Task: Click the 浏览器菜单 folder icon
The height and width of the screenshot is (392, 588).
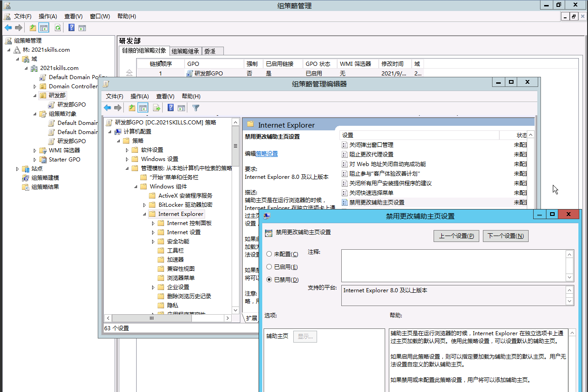Action: point(161,278)
